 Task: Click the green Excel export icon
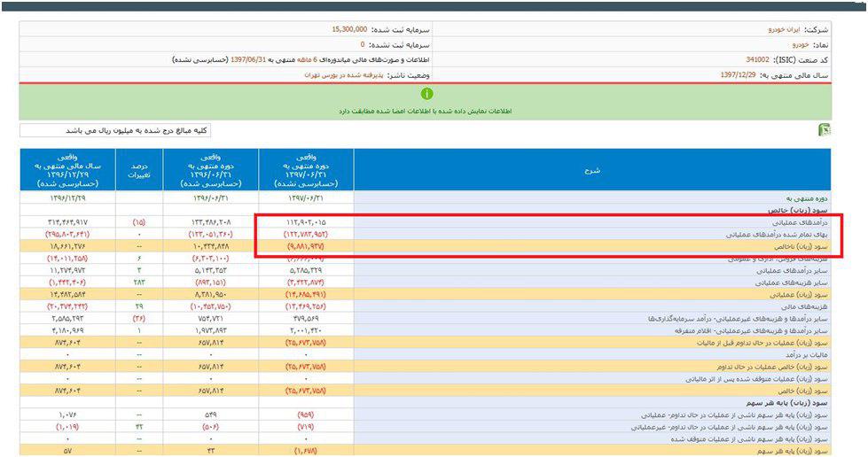pyautogui.click(x=825, y=130)
